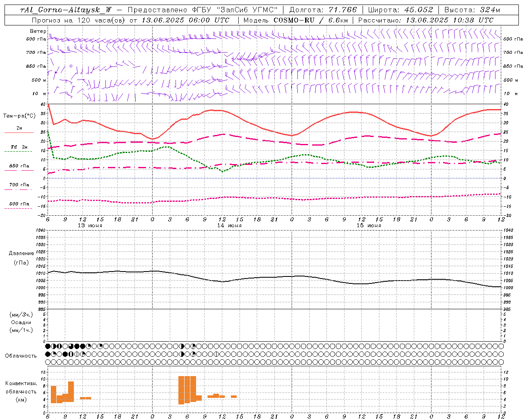Click the 500 гПа temperature legend label
Viewport: 525px width, 420px height.
19,204
